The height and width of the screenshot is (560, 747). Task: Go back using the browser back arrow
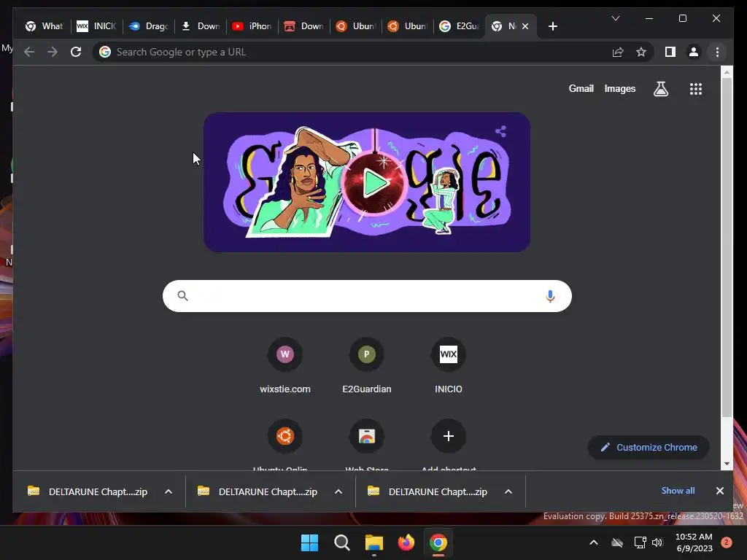click(29, 52)
